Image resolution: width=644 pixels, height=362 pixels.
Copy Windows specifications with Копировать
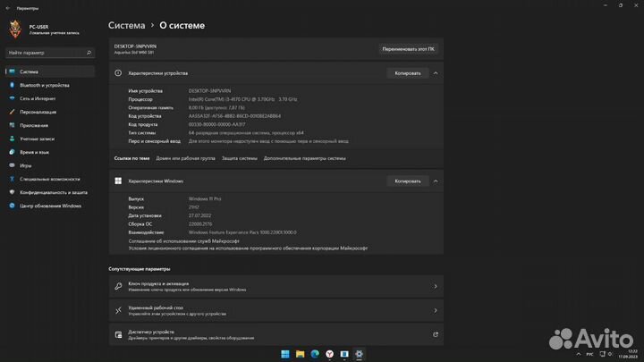408,181
